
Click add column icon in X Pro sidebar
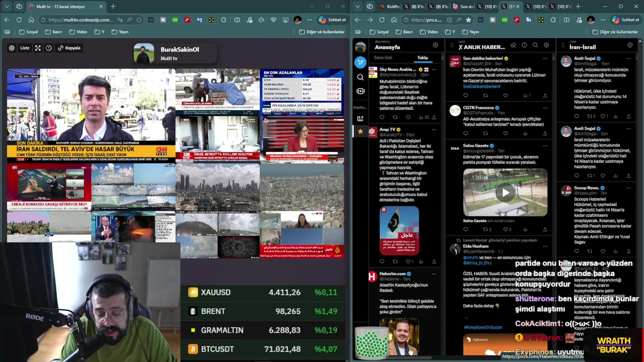pyautogui.click(x=360, y=119)
